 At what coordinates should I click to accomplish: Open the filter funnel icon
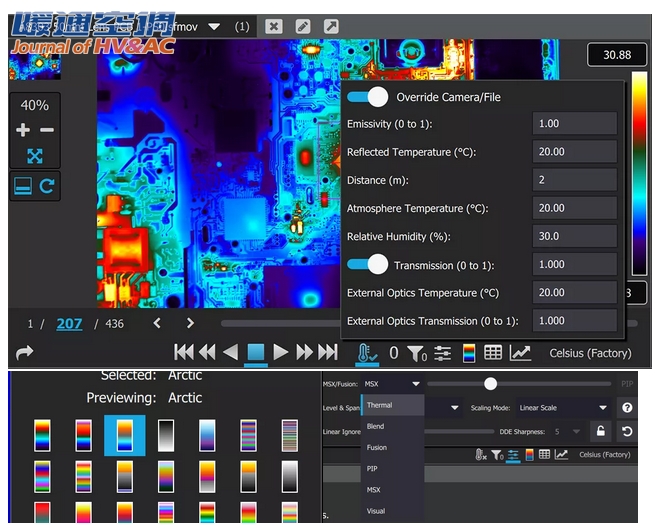(x=416, y=353)
